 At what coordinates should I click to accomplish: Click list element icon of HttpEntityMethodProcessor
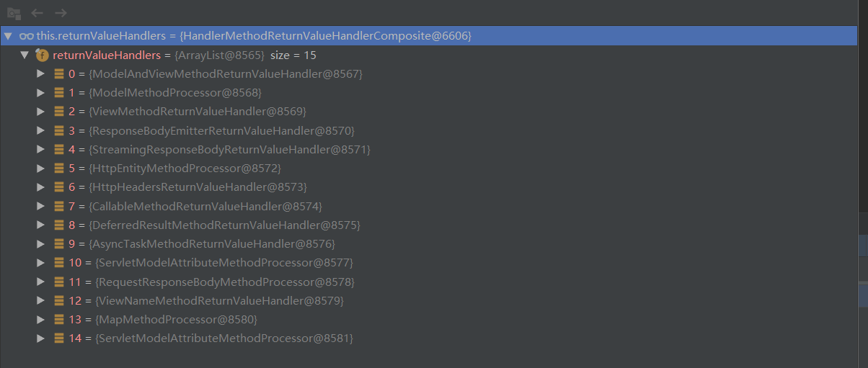click(59, 168)
